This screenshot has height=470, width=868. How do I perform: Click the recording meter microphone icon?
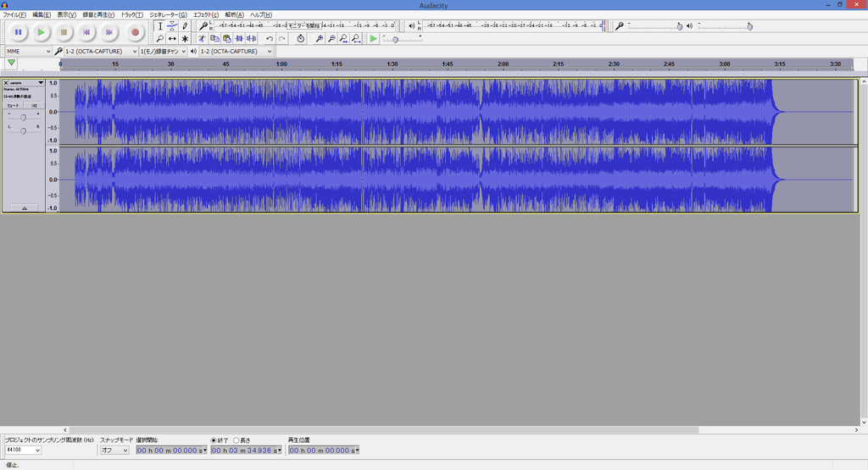click(x=203, y=26)
